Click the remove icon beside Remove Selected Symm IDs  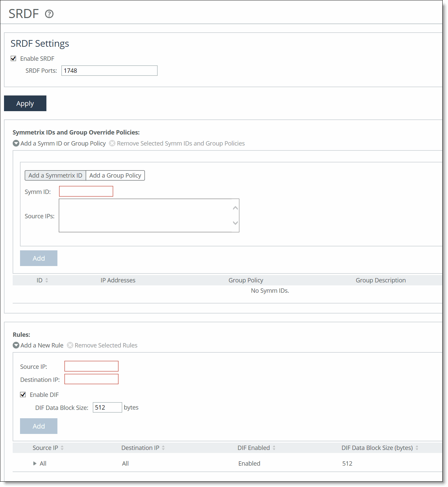pyautogui.click(x=113, y=143)
